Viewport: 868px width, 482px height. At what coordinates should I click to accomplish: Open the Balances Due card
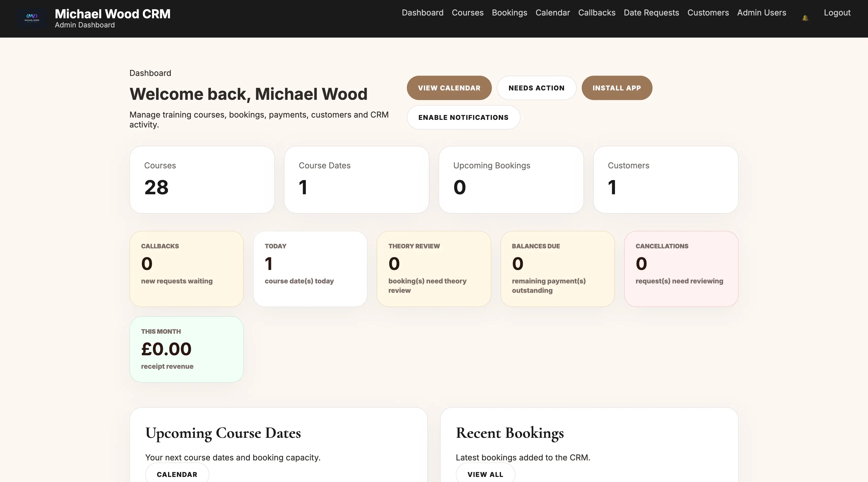557,269
